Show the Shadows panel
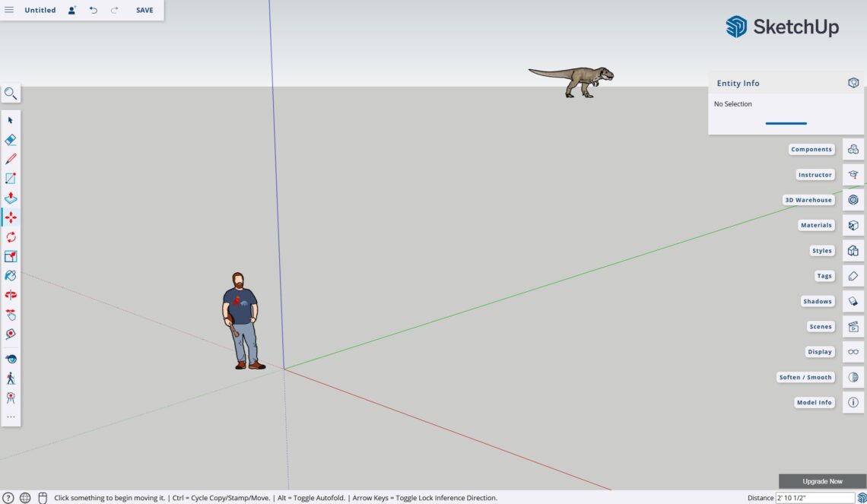Image resolution: width=867 pixels, height=504 pixels. (853, 301)
